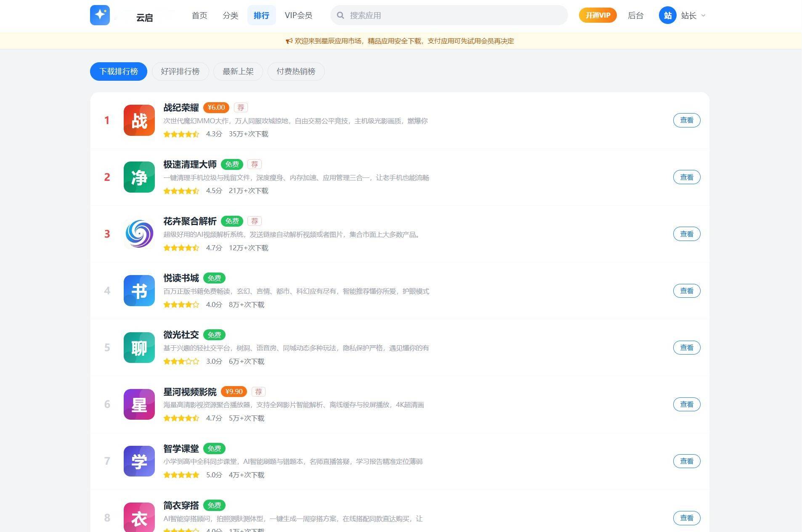Click the 智学课堂 title text
This screenshot has height=532, width=802.
181,448
